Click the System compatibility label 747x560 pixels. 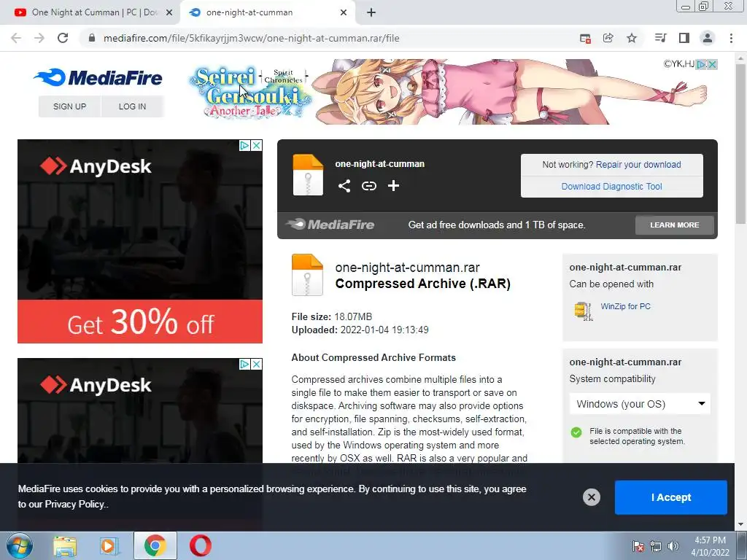[x=612, y=378]
